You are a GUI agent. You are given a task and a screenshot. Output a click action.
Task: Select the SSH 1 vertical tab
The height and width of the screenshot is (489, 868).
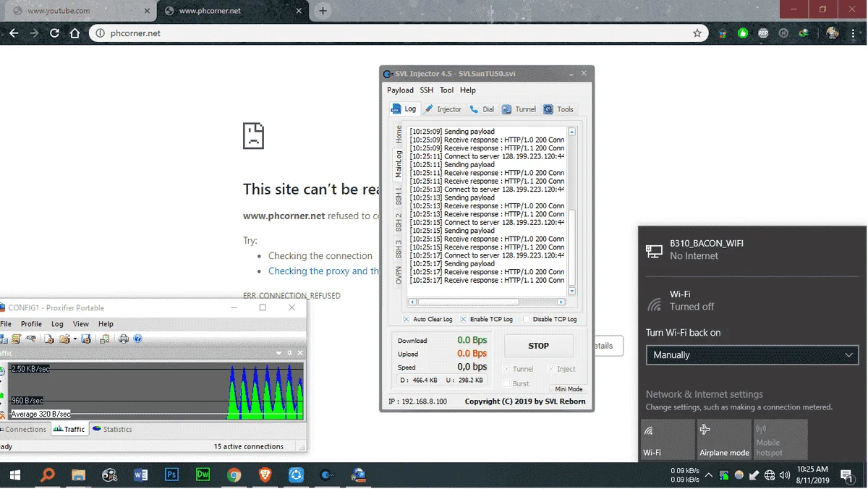tap(399, 195)
